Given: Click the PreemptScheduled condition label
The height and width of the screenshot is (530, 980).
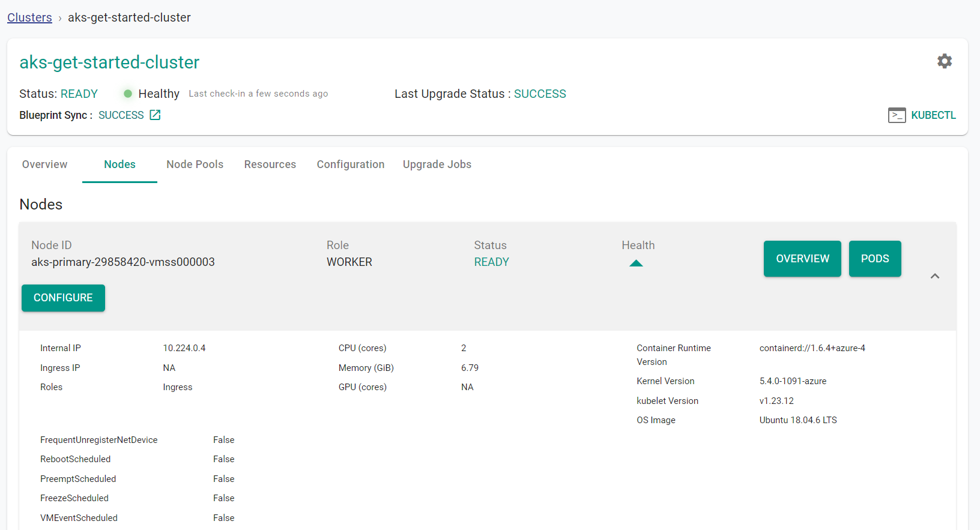Looking at the screenshot, I should [x=78, y=479].
